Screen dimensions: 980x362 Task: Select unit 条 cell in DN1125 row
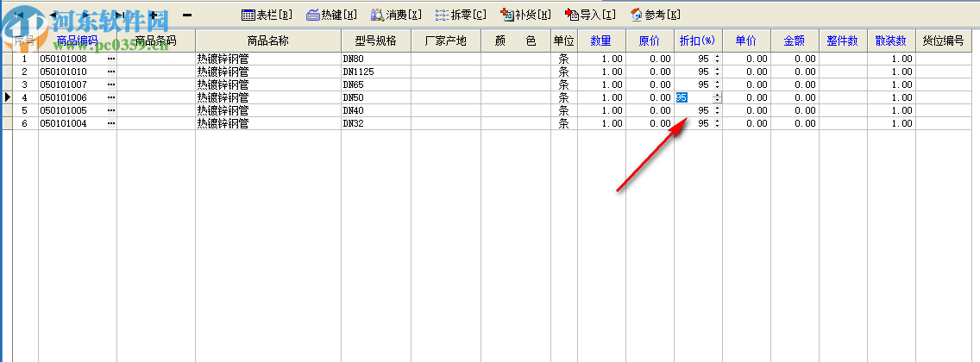[x=563, y=72]
